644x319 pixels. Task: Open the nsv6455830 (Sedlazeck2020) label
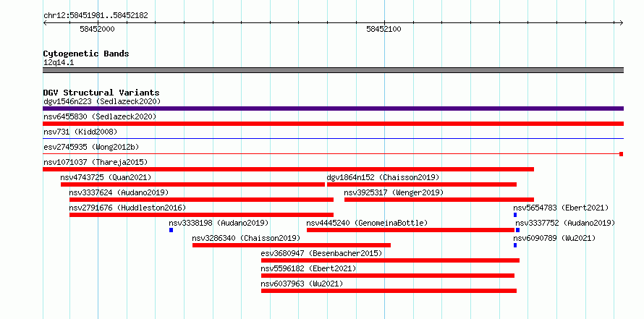point(100,116)
